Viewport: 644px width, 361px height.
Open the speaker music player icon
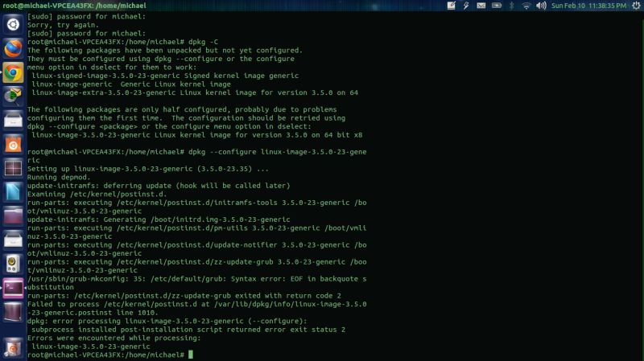[13, 265]
